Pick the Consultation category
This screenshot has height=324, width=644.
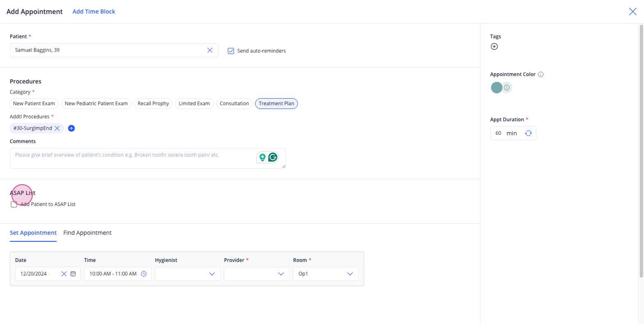click(234, 104)
